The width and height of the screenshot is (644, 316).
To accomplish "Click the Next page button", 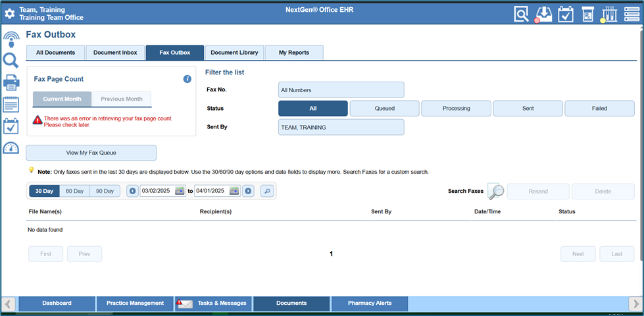I will (578, 254).
